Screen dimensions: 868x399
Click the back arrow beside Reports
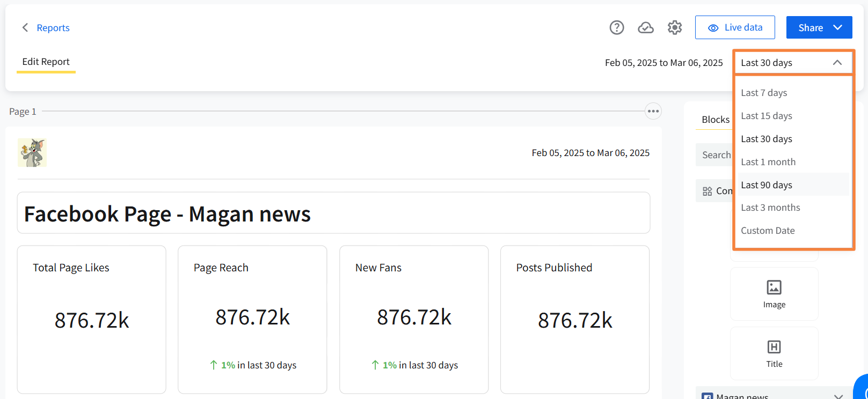[25, 27]
